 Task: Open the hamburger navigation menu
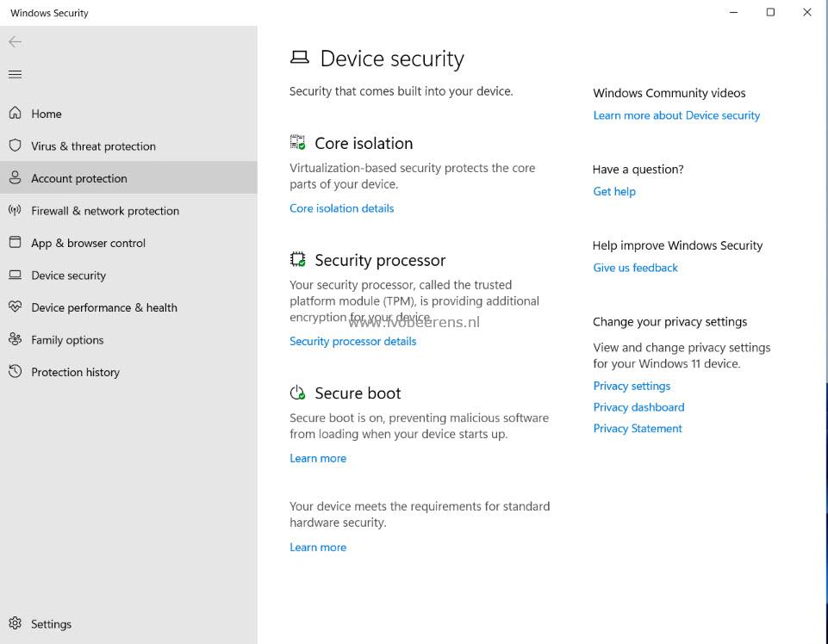pyautogui.click(x=15, y=74)
